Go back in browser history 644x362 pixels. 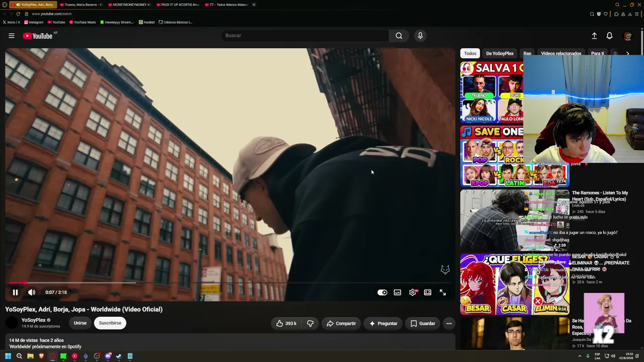tap(5, 14)
